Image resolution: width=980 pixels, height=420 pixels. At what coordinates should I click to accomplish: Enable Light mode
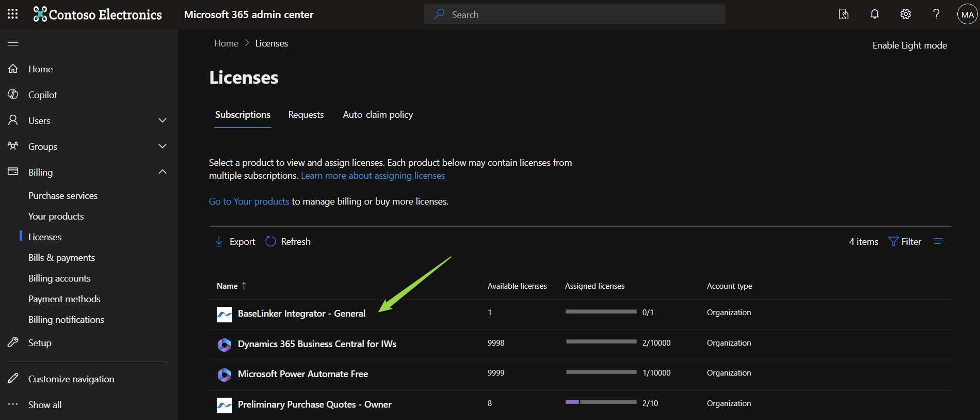(x=909, y=45)
